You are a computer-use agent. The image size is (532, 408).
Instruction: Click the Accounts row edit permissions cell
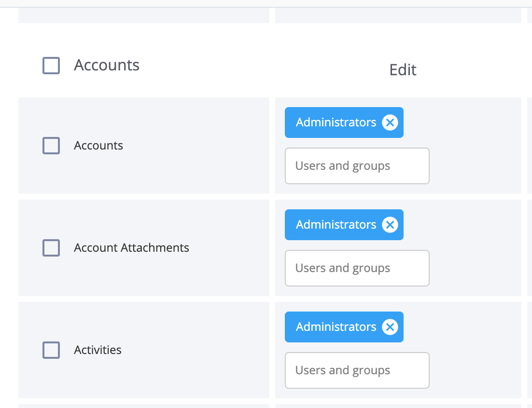(398, 146)
